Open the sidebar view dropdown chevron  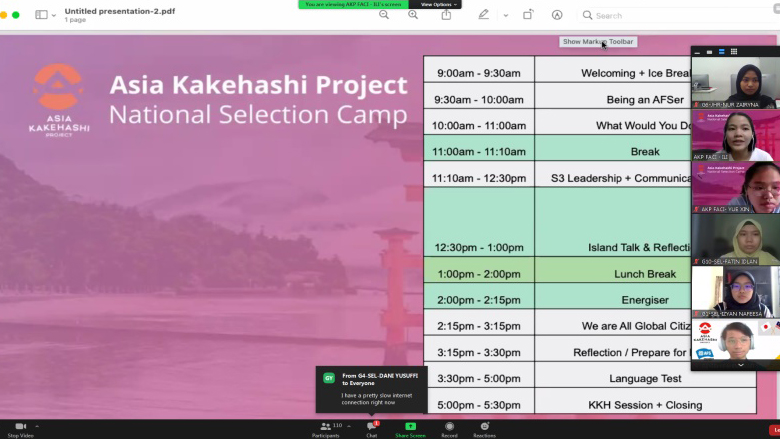coord(54,15)
